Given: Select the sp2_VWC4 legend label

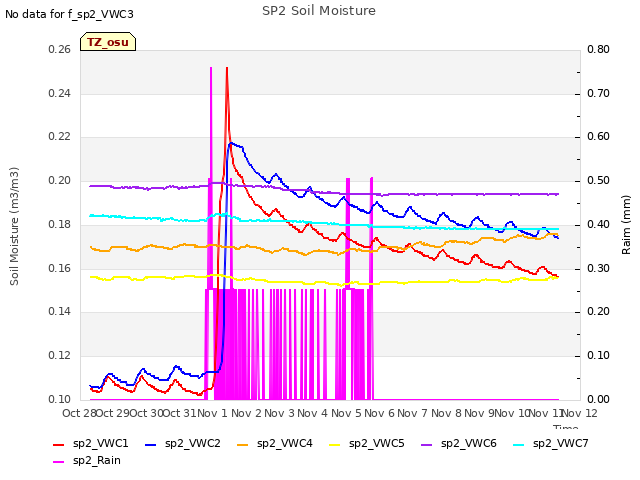Looking at the screenshot, I should (x=284, y=444).
